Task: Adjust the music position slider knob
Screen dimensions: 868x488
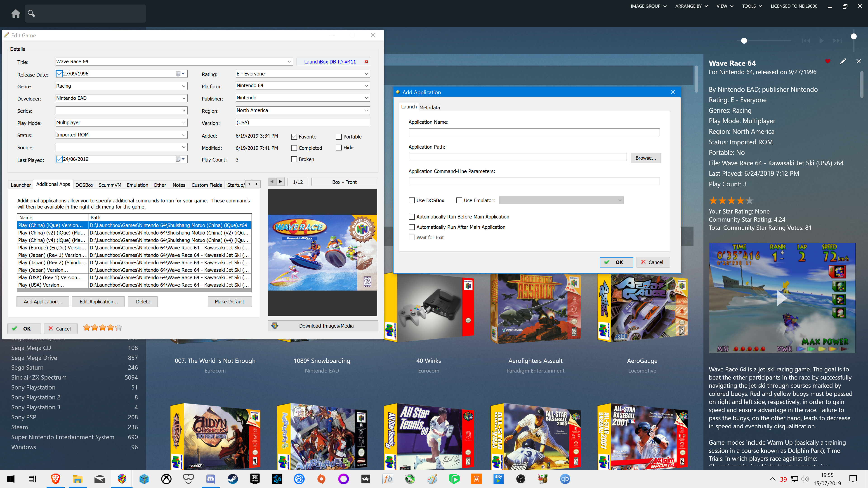Action: pyautogui.click(x=744, y=41)
